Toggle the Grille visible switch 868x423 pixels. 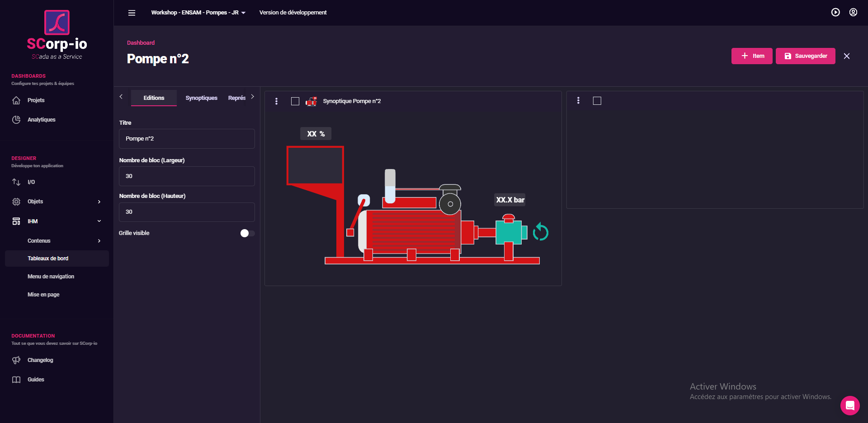click(x=247, y=233)
